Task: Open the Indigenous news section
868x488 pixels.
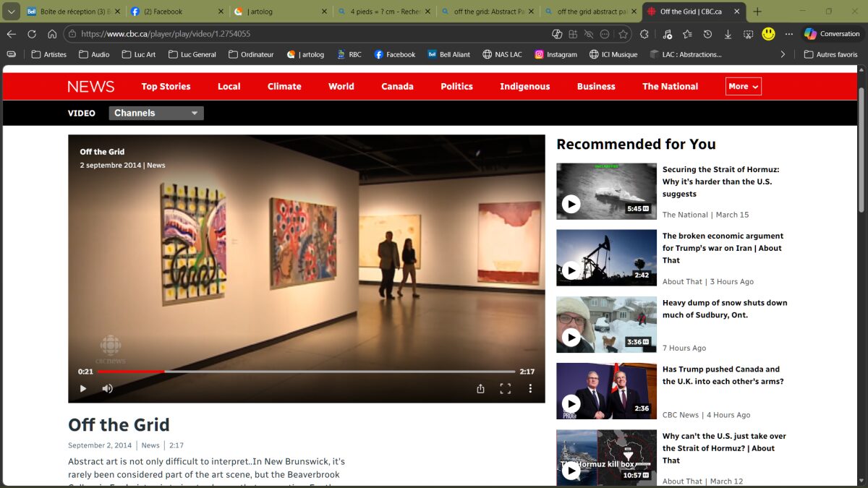Action: [x=524, y=86]
